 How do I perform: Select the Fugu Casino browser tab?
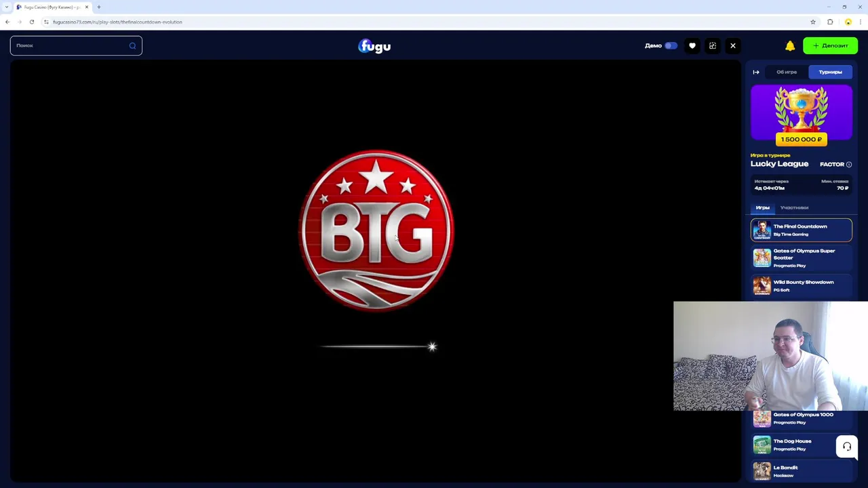(52, 7)
